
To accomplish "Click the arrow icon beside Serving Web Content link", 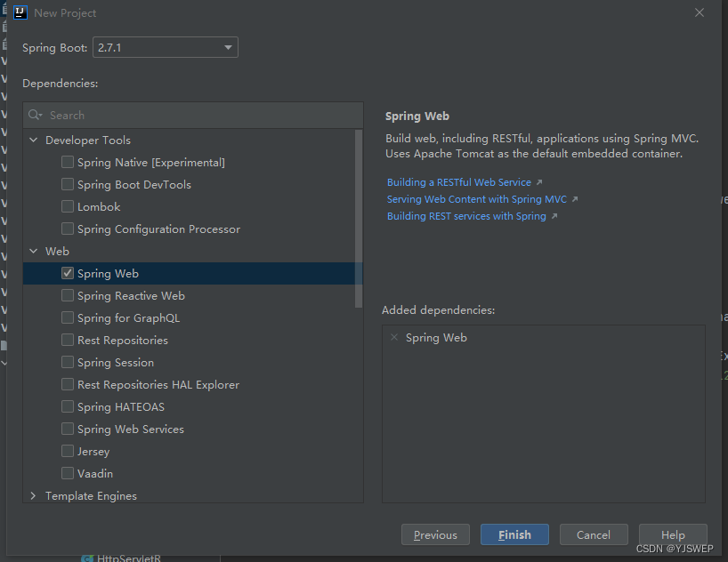I will click(x=575, y=199).
